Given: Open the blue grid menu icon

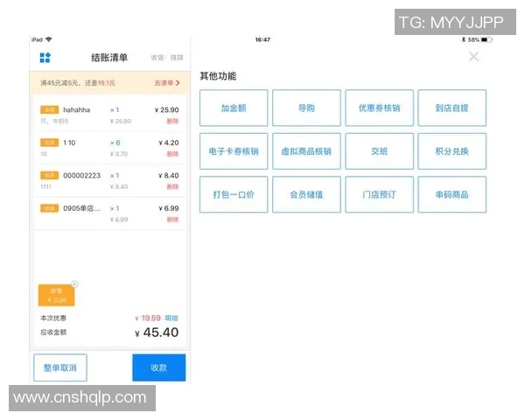Looking at the screenshot, I should coord(45,58).
